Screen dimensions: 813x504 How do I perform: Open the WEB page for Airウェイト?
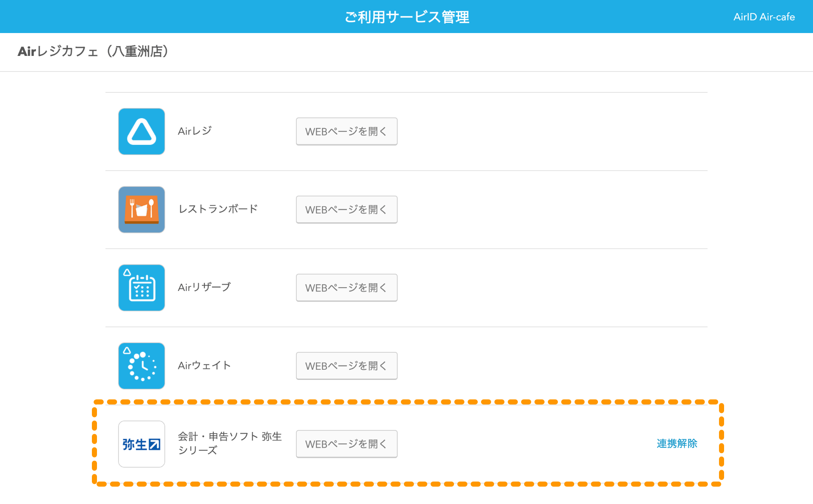[x=346, y=366]
